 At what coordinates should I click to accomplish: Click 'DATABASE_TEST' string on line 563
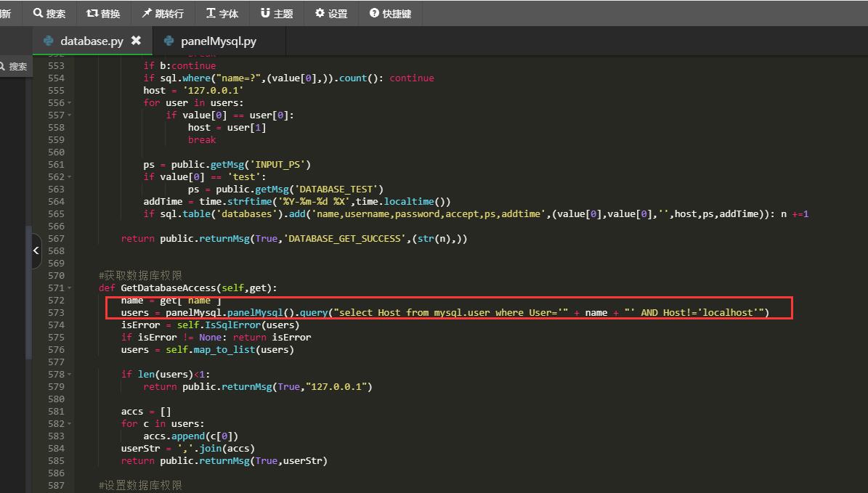click(x=336, y=190)
